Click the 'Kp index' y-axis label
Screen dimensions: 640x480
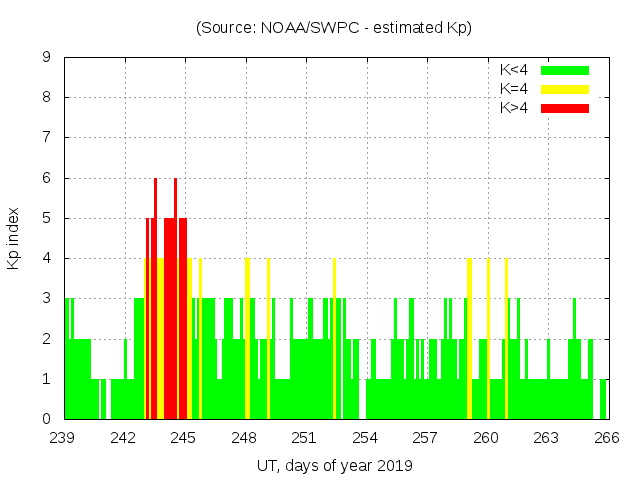pyautogui.click(x=14, y=238)
